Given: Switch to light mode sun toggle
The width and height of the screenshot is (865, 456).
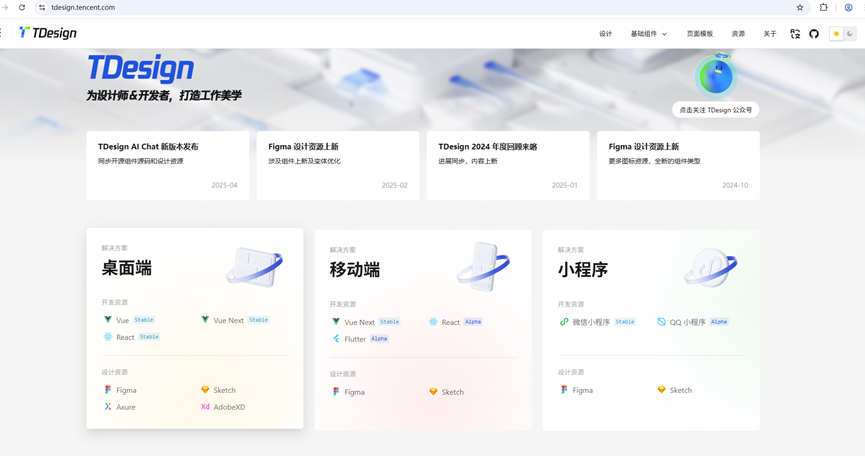Looking at the screenshot, I should 836,34.
